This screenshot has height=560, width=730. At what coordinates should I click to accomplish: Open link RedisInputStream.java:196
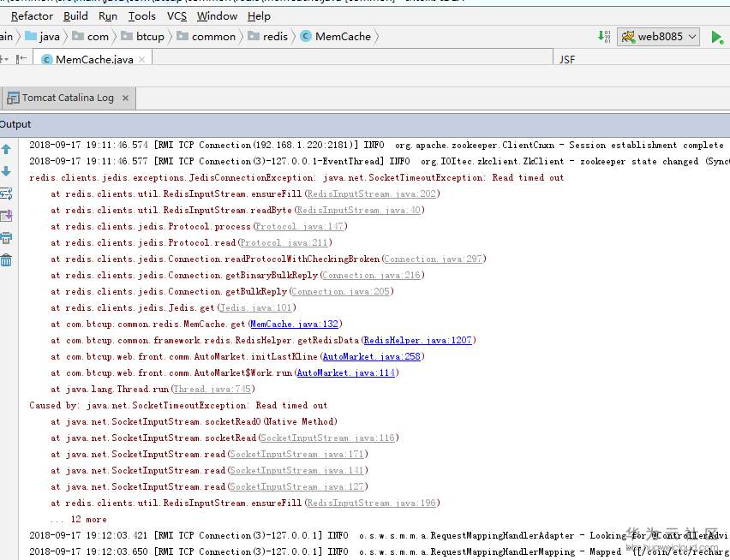coord(372,503)
